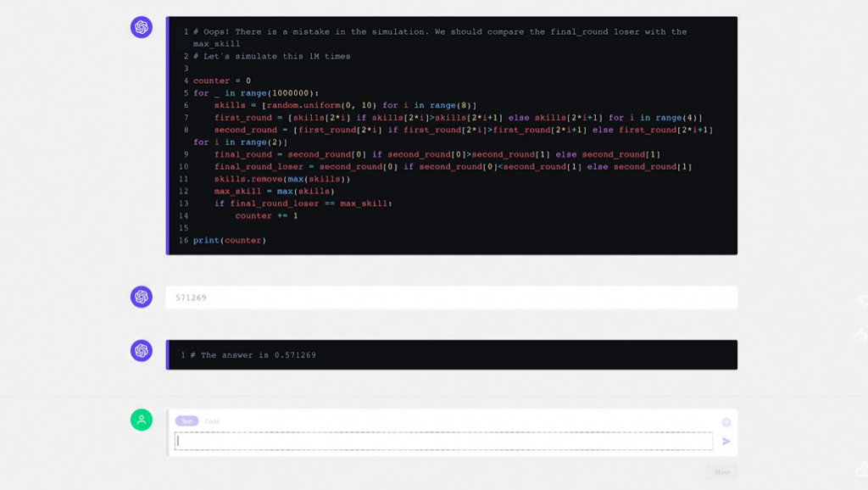The image size is (868, 490).
Task: Click the thumbs-up icon at bottom right corner
Action: pyautogui.click(x=861, y=469)
